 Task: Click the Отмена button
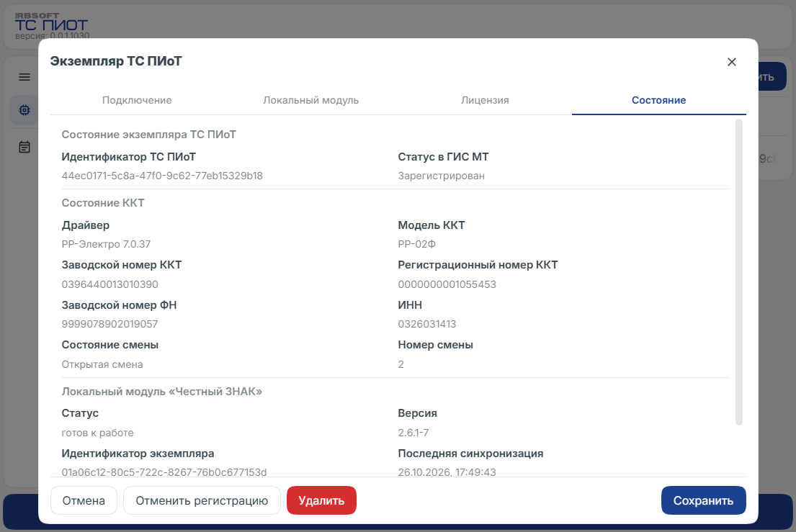point(84,500)
